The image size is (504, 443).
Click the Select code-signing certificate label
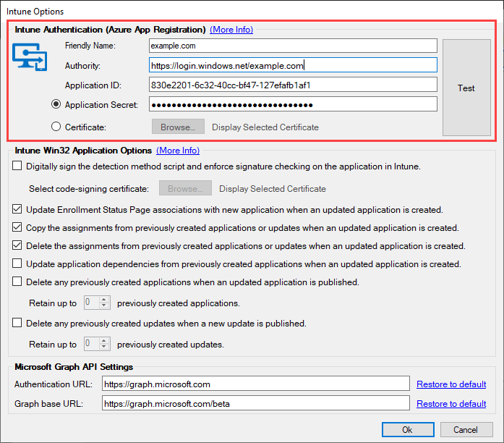pos(89,188)
